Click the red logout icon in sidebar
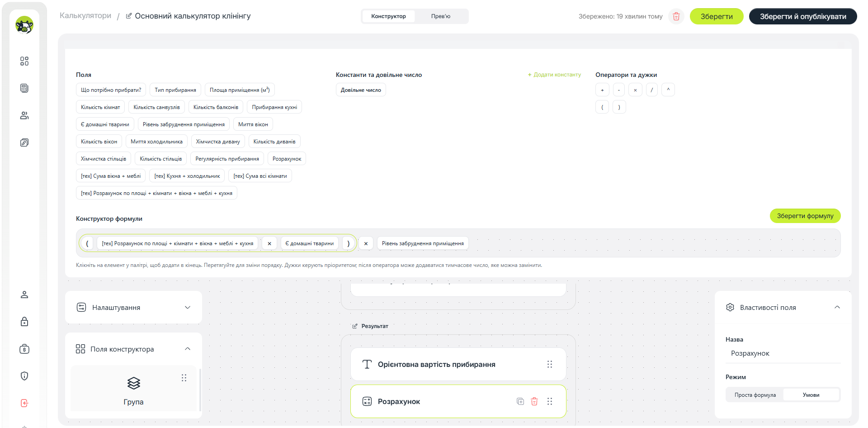 coord(24,403)
